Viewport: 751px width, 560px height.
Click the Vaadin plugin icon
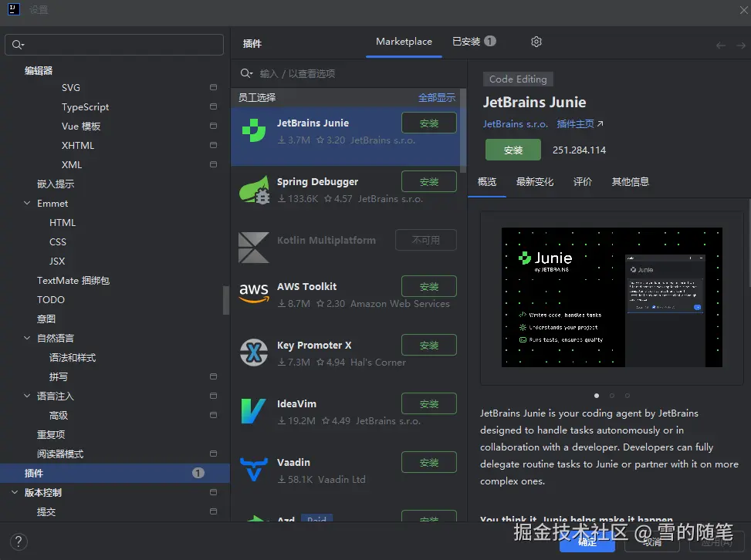253,470
